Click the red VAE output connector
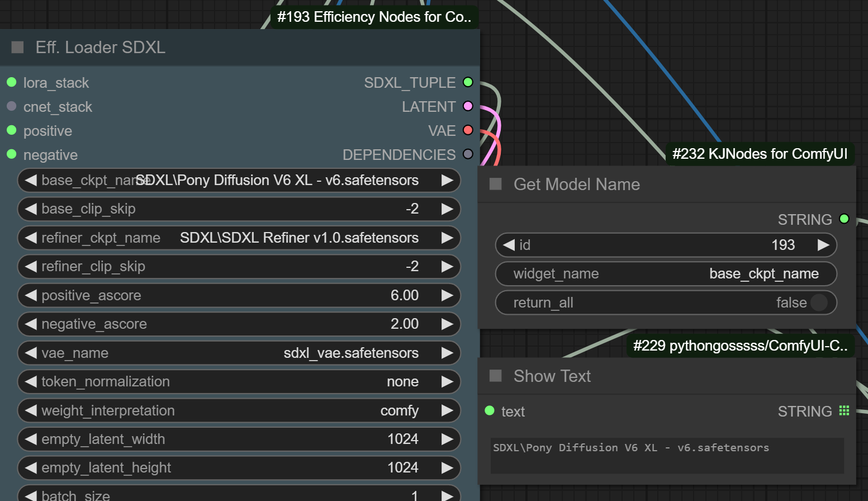Image resolution: width=868 pixels, height=501 pixels. (x=468, y=130)
